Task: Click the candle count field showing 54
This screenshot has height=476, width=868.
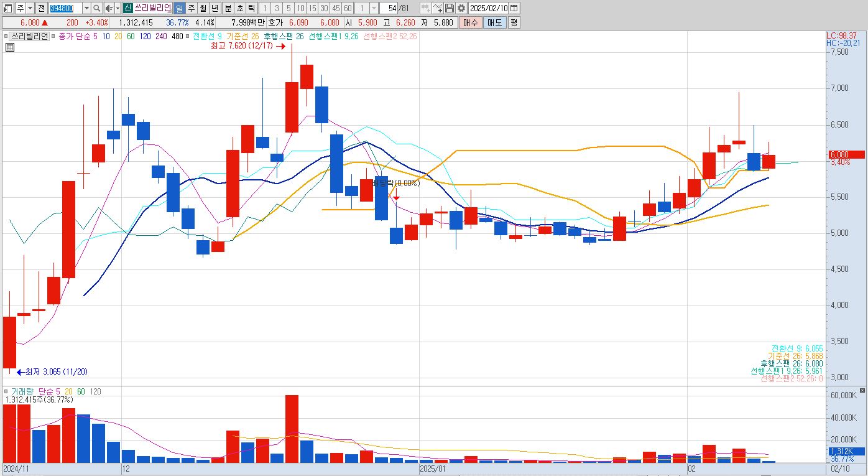Action: [x=390, y=8]
